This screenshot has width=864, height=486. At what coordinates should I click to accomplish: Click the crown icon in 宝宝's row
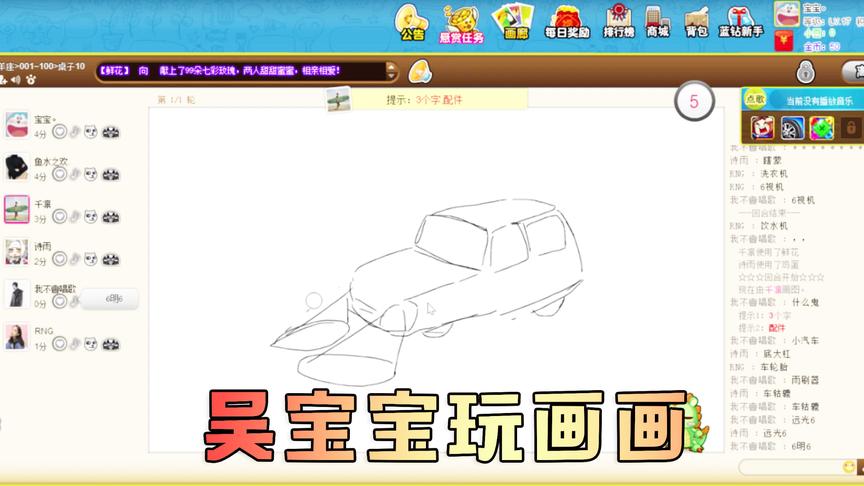click(111, 132)
